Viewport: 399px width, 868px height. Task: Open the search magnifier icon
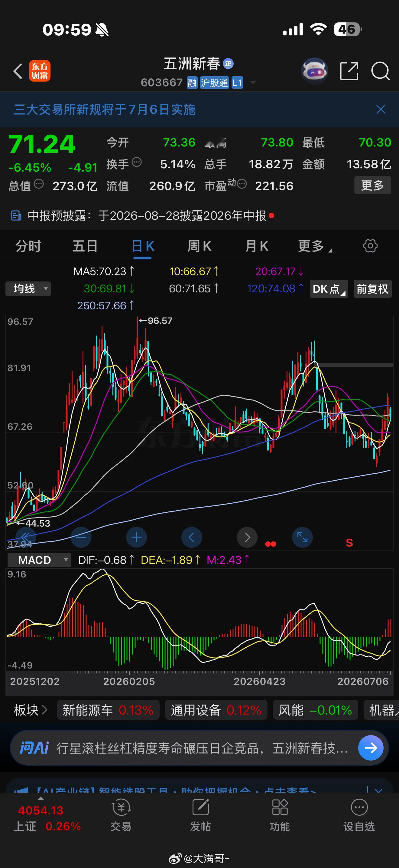pyautogui.click(x=381, y=71)
